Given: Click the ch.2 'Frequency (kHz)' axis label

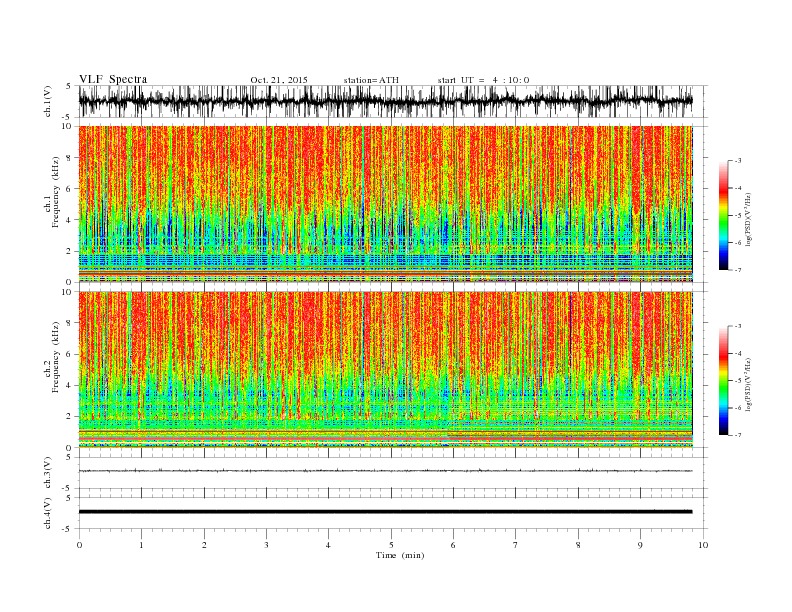Looking at the screenshot, I should [x=55, y=356].
